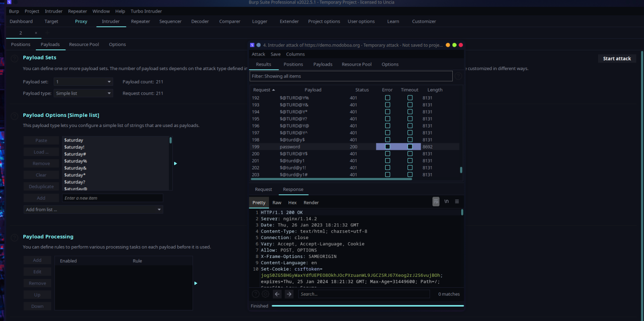The width and height of the screenshot is (644, 321).
Task: Open the Payload type Simple list dropdown
Action: coord(84,93)
